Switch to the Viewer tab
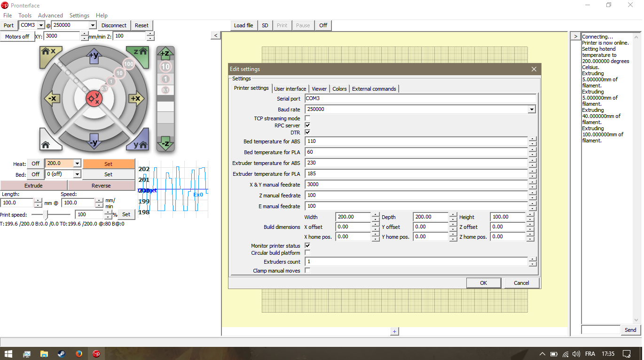Viewport: 644px width, 360px height. coord(319,89)
